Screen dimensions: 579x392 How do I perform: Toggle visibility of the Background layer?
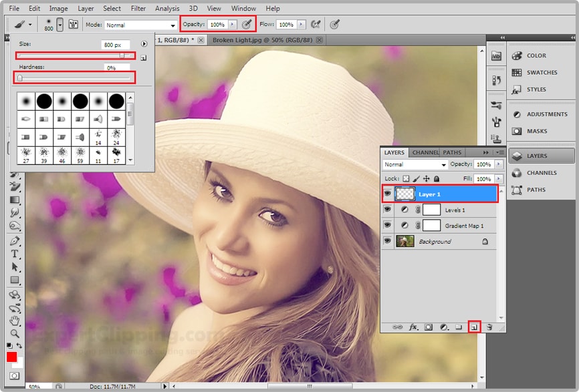387,241
